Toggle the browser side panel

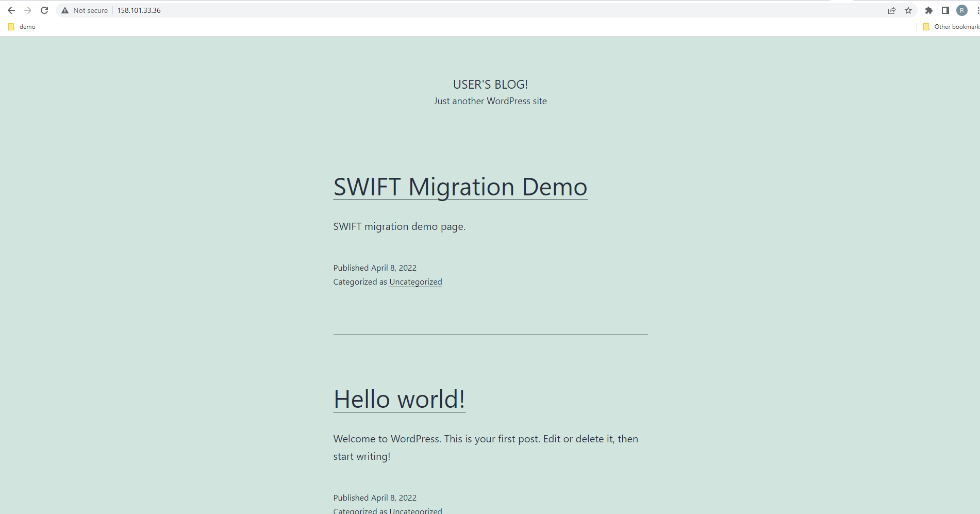(945, 10)
